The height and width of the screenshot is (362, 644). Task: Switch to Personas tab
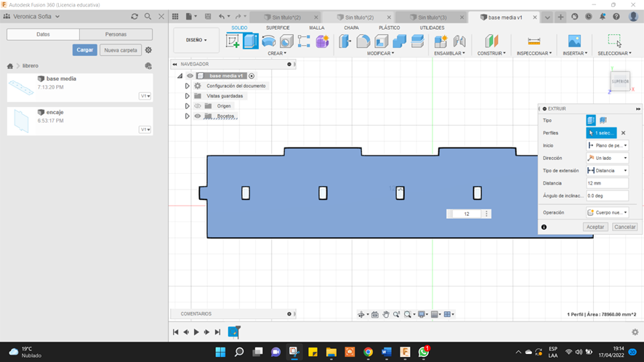(x=116, y=34)
